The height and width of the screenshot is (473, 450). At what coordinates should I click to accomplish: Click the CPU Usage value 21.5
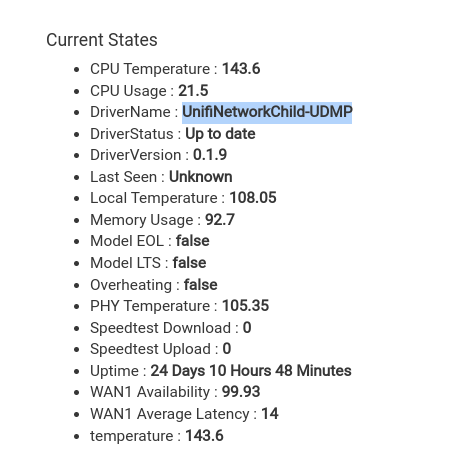tap(193, 91)
